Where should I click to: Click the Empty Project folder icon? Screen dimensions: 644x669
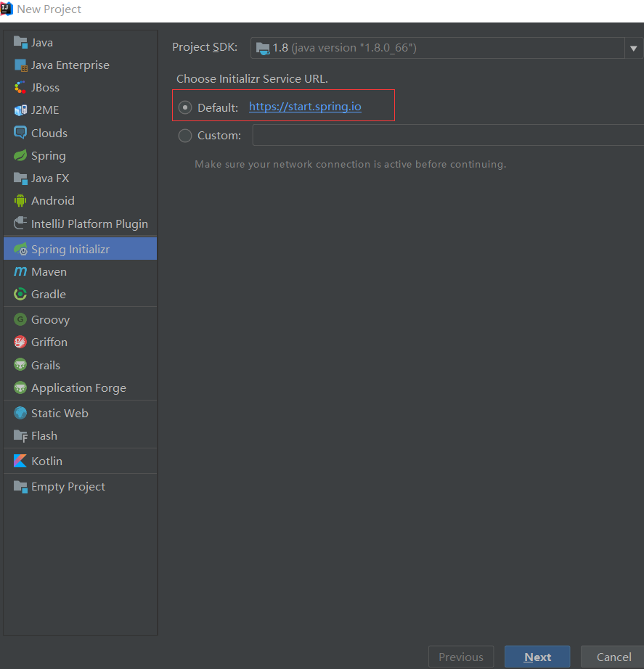[x=20, y=486]
